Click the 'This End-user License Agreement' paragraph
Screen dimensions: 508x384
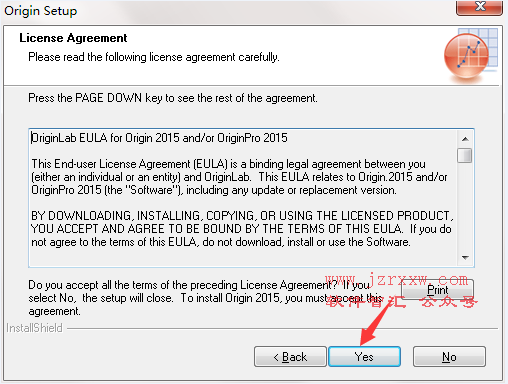239,177
